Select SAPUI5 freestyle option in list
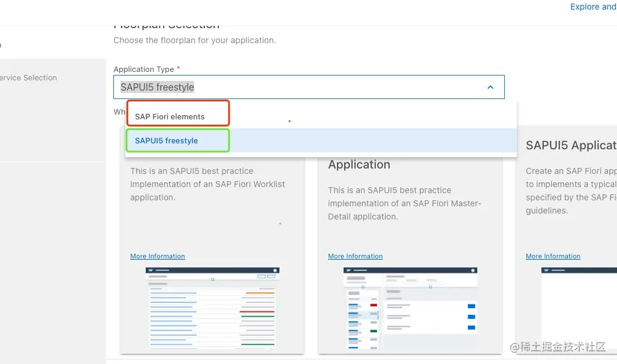Image resolution: width=617 pixels, height=364 pixels. point(321,140)
